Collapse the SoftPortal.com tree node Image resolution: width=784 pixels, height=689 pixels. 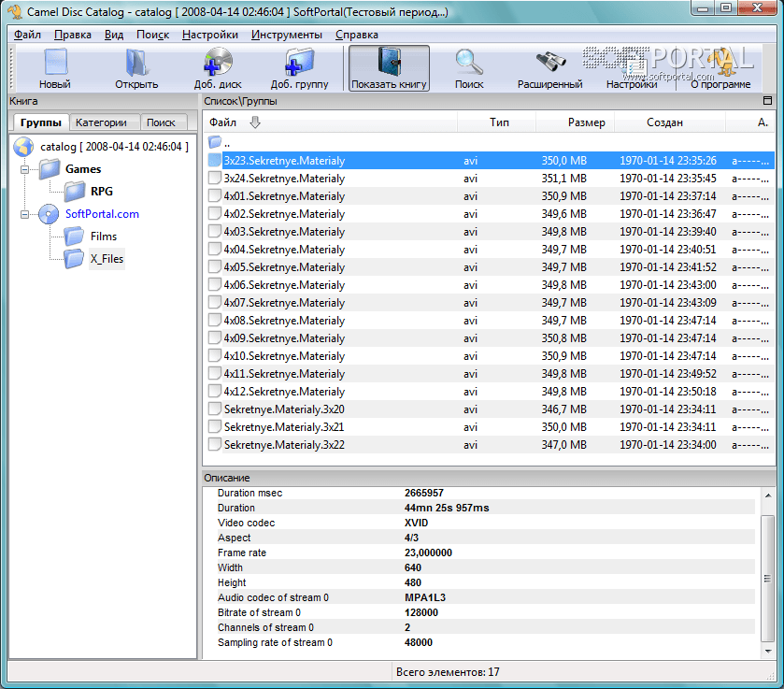point(24,215)
